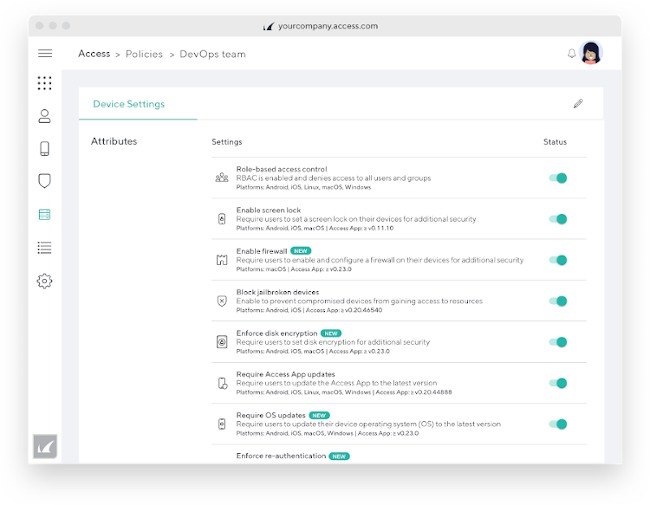Screen dimensions: 650x505
Task: Click NEW badge next to Enforce disk encryption
Action: (x=331, y=333)
